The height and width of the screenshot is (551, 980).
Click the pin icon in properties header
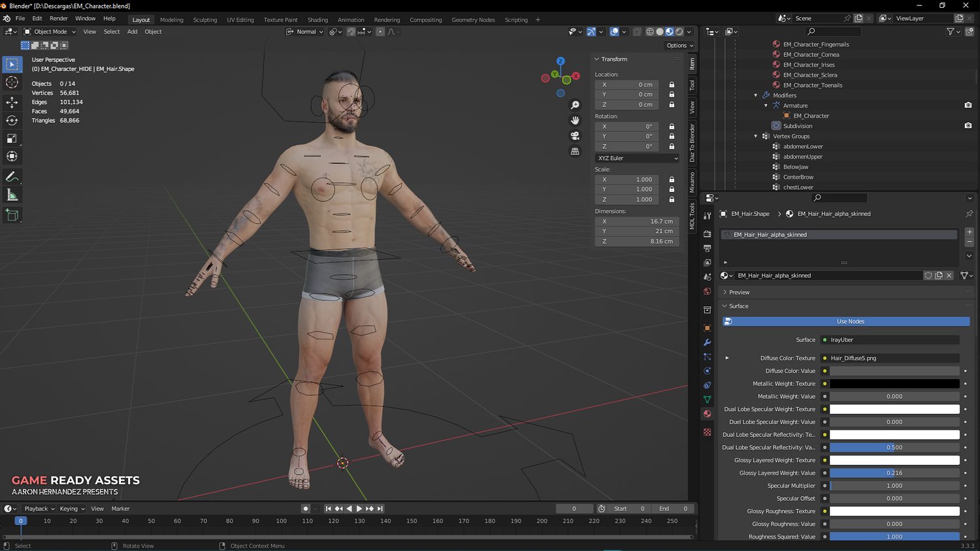[969, 213]
